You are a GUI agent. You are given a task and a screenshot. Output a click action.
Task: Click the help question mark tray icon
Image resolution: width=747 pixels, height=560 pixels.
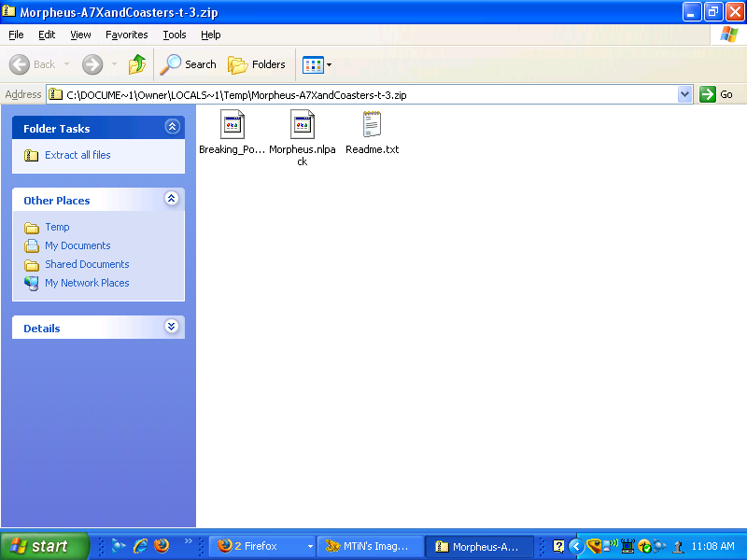coord(558,546)
